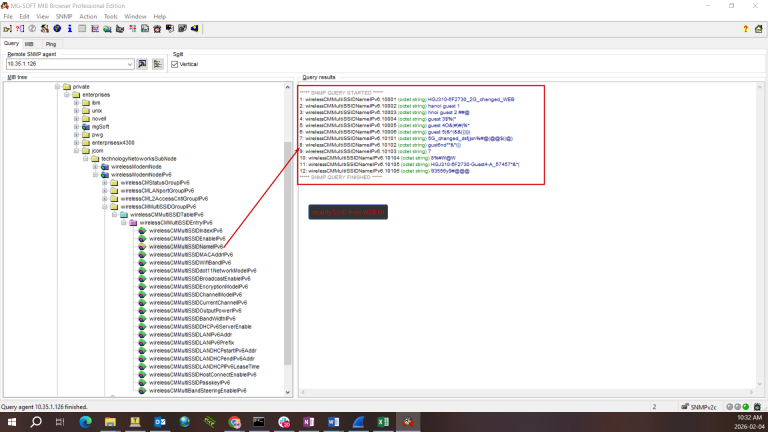
Task: Click the gray circled number 2 toolbar icon
Action: (x=32, y=29)
